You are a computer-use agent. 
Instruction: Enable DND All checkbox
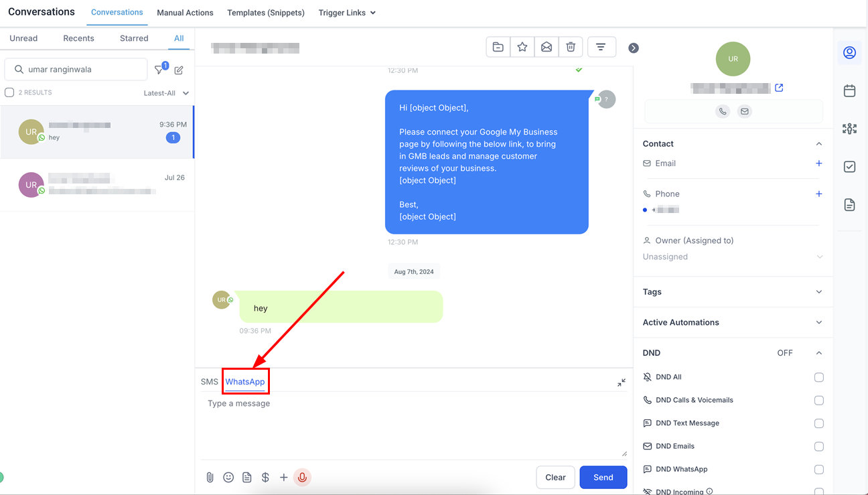pyautogui.click(x=818, y=377)
